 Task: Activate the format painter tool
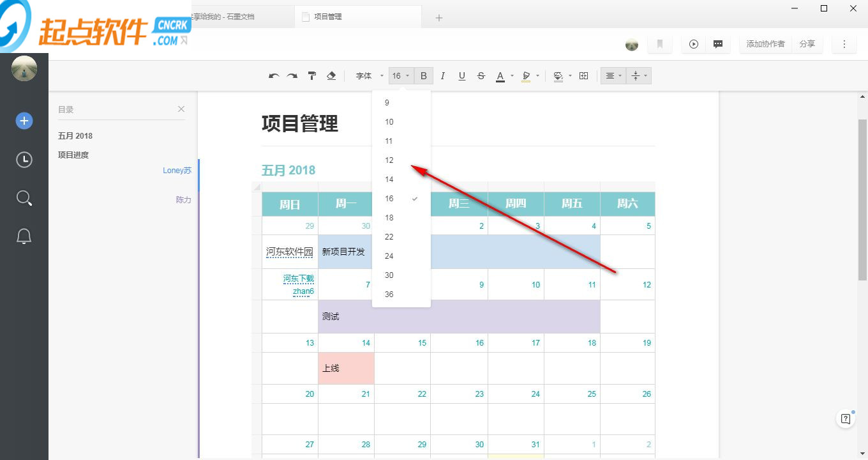click(x=312, y=76)
